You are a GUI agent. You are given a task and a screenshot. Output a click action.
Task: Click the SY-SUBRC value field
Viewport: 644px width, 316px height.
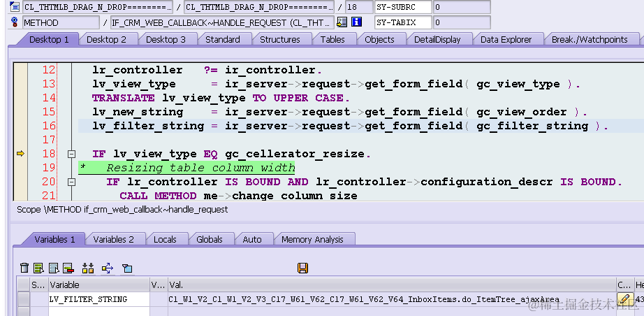point(462,6)
